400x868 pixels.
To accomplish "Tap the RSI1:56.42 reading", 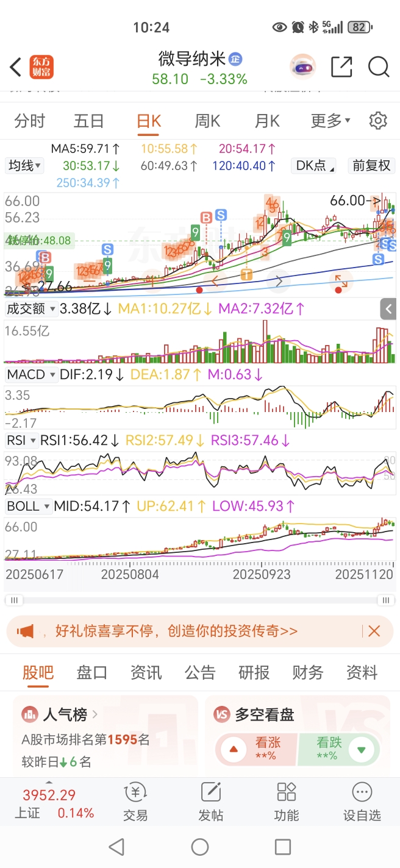I will [x=81, y=440].
